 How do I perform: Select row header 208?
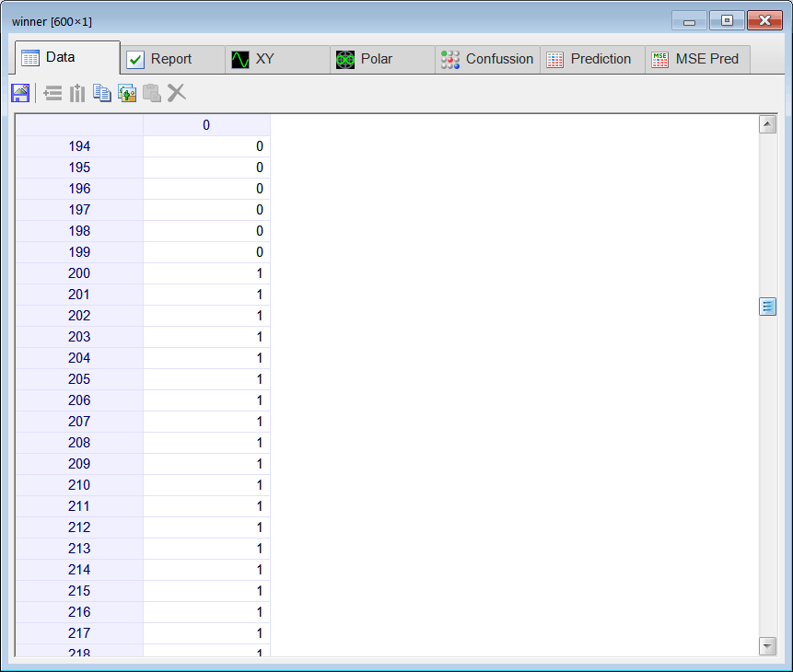tap(79, 443)
